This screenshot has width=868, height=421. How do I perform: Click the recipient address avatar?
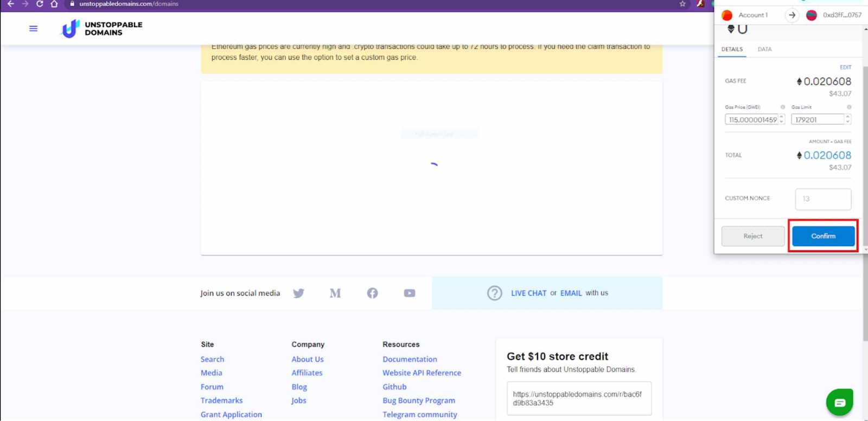tap(812, 15)
